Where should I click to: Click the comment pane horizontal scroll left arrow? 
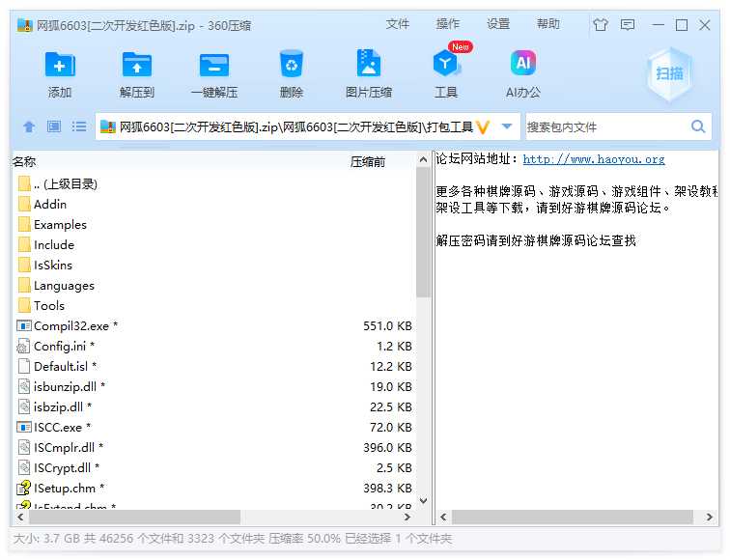443,517
